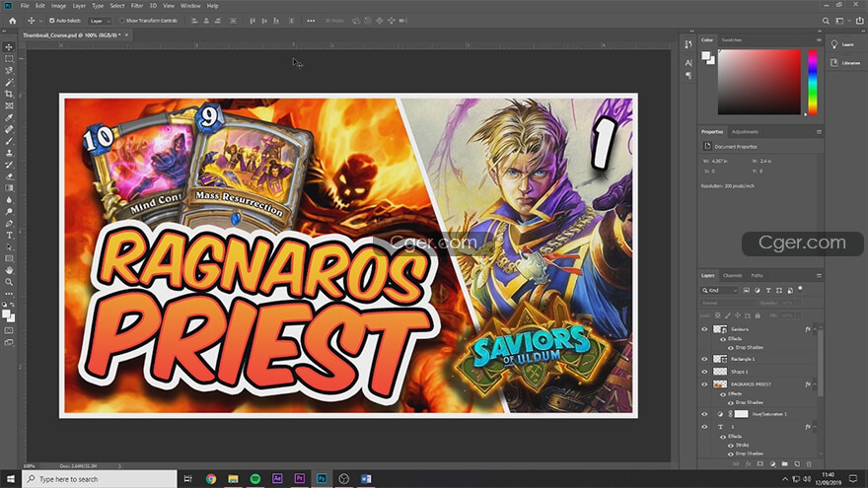Open the Properties panel options menu

[x=819, y=132]
